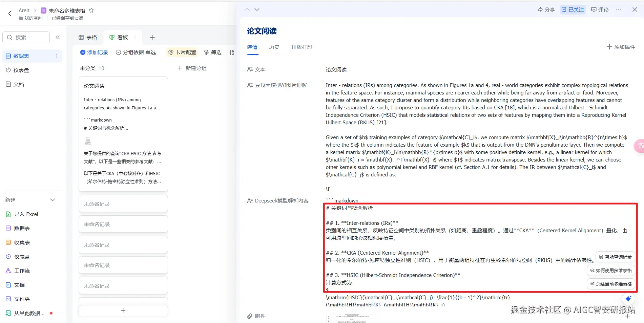Open the attachment thumbnail in 论文阅读 card
This screenshot has height=323, width=644.
click(x=88, y=141)
